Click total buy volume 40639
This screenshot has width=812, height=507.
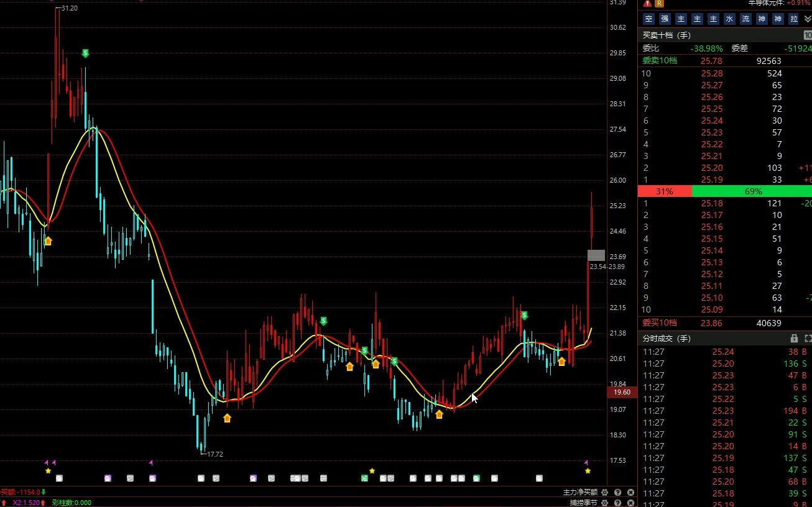[768, 323]
